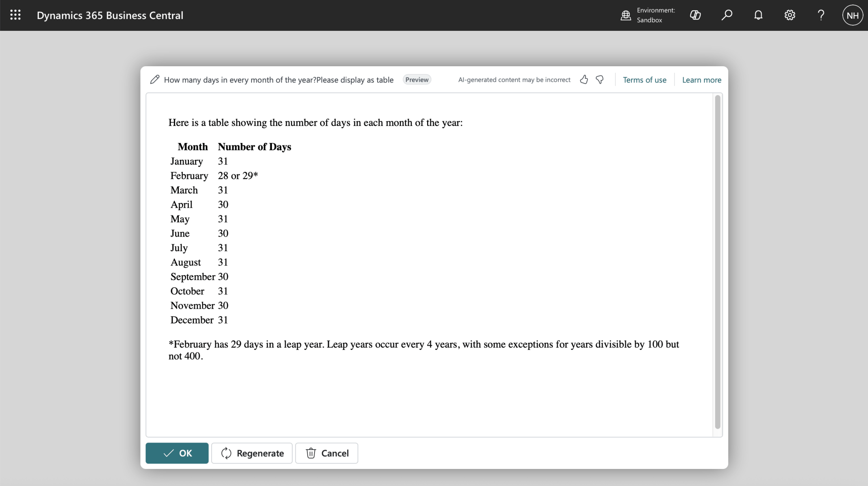Click the prompt text about days in month
This screenshot has width=868, height=486.
(x=278, y=80)
